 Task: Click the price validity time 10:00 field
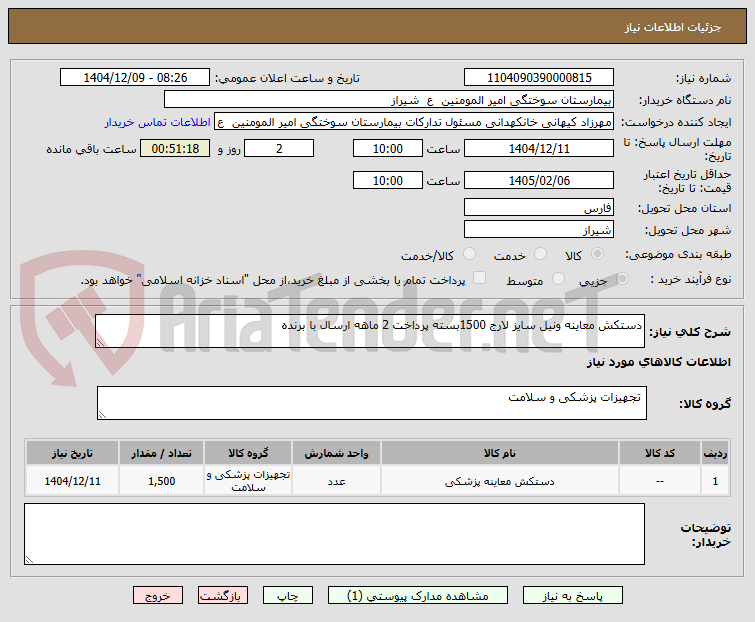tap(388, 180)
